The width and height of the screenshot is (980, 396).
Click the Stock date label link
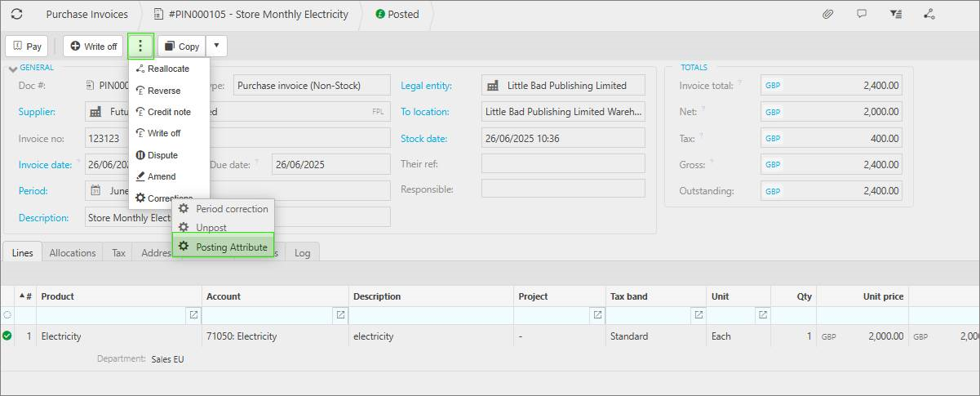click(x=423, y=139)
